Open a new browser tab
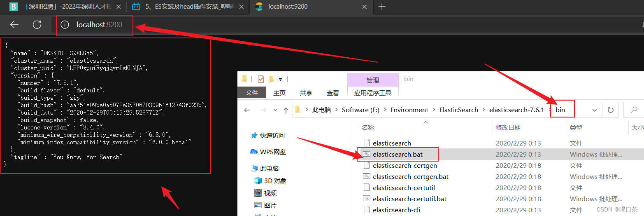644x216 pixels. click(382, 6)
